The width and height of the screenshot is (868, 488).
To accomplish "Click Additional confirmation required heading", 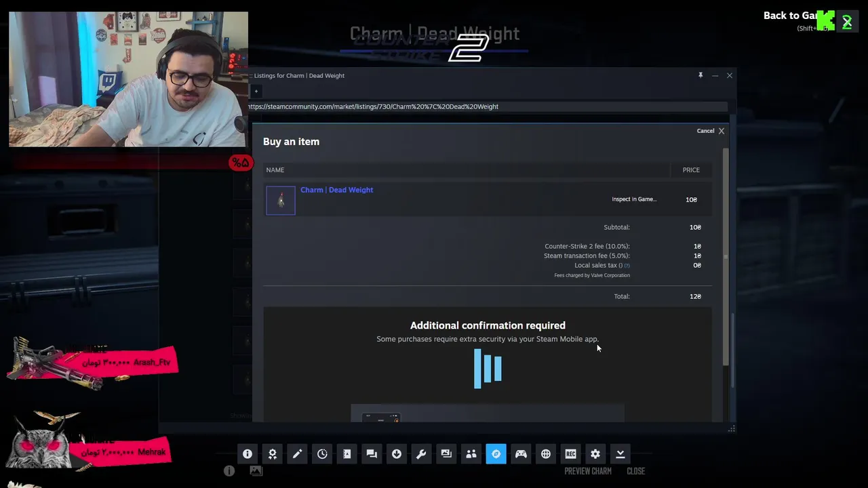I will click(488, 325).
